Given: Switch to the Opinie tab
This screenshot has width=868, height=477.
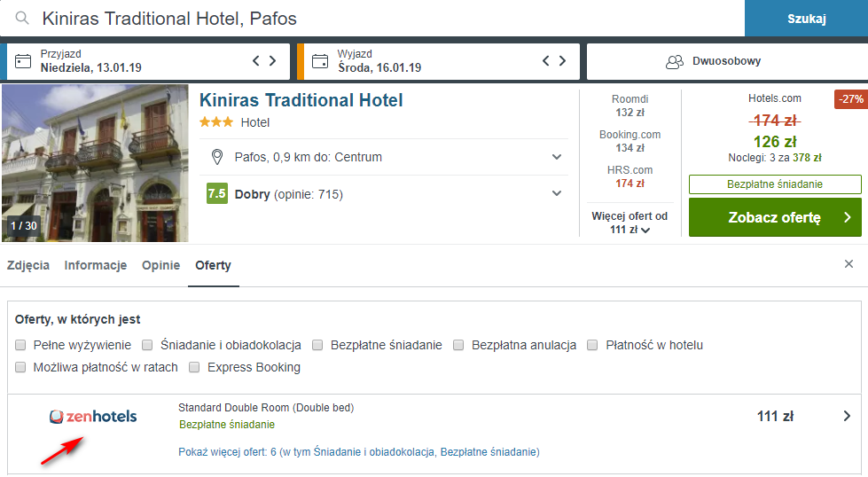Looking at the screenshot, I should coord(161,266).
